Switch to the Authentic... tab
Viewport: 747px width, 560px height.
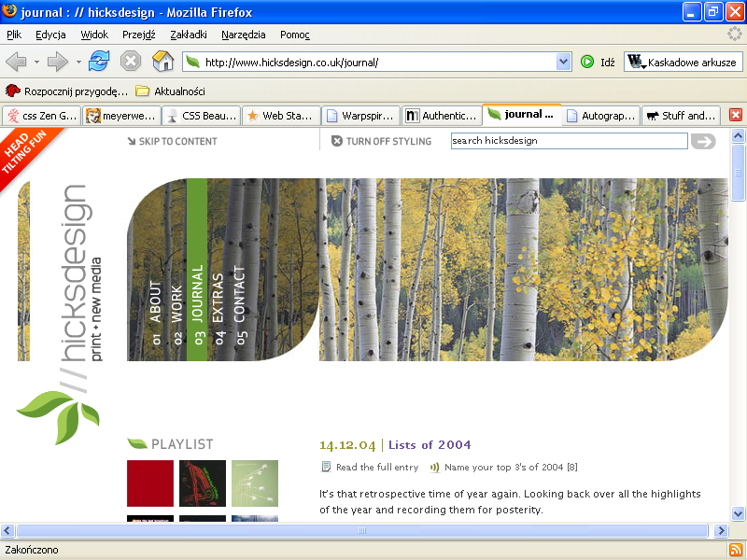pyautogui.click(x=441, y=116)
